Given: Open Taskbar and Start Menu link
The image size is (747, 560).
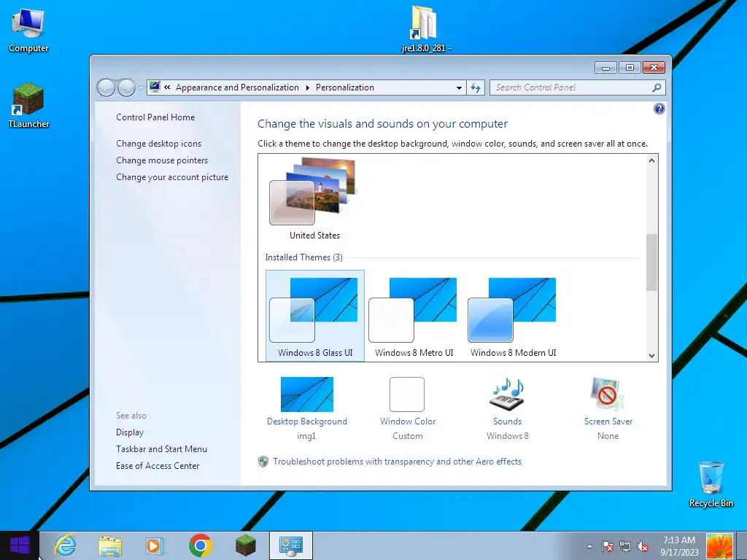Looking at the screenshot, I should point(161,448).
